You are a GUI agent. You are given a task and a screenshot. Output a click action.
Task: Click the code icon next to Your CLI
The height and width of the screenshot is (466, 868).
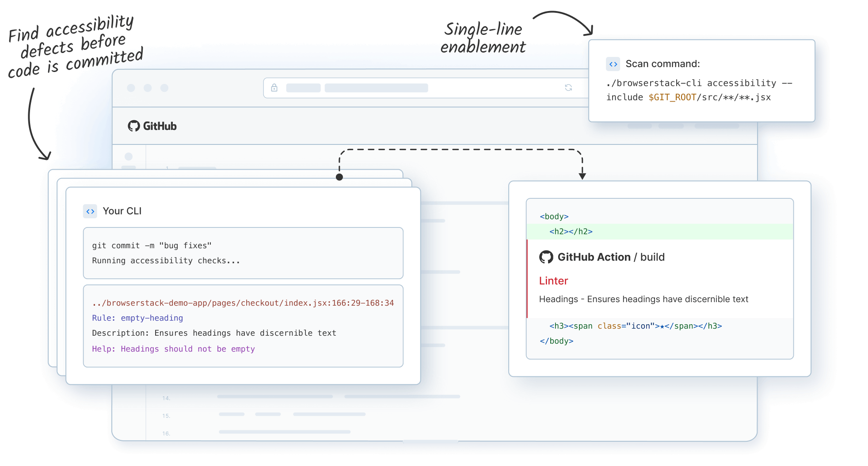coord(90,211)
